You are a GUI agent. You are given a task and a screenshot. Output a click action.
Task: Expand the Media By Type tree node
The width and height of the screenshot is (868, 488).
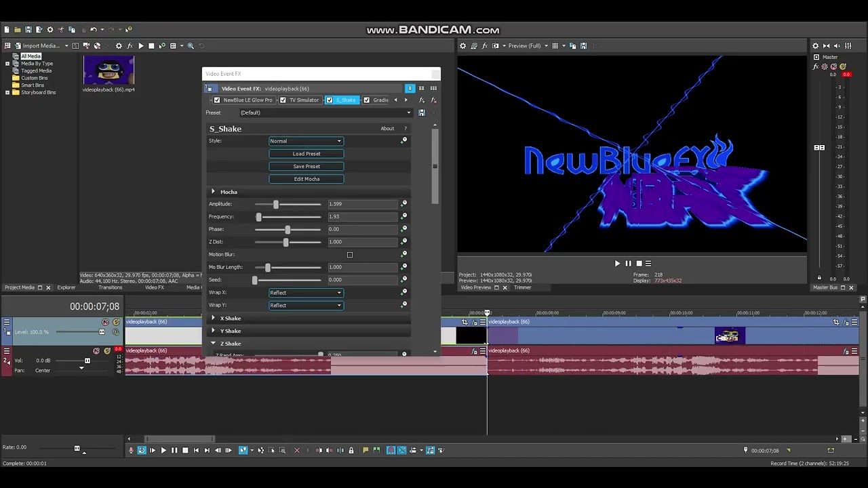tap(7, 64)
